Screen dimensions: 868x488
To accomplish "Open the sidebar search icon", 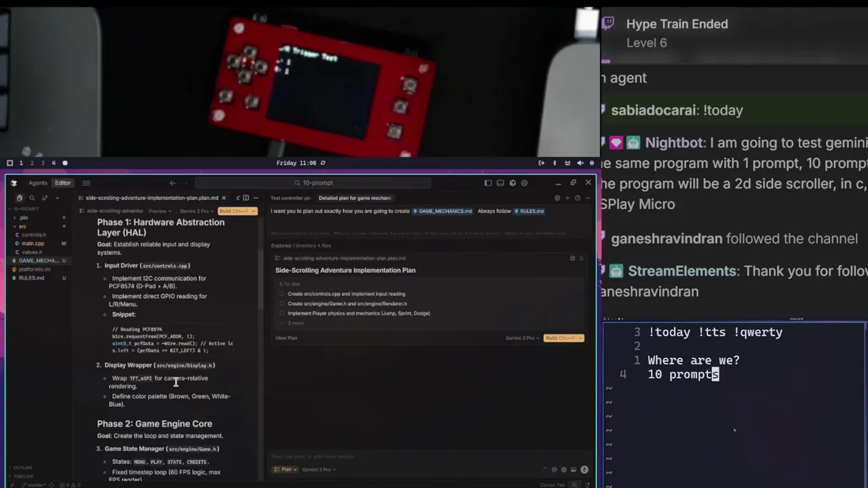I will coord(32,198).
